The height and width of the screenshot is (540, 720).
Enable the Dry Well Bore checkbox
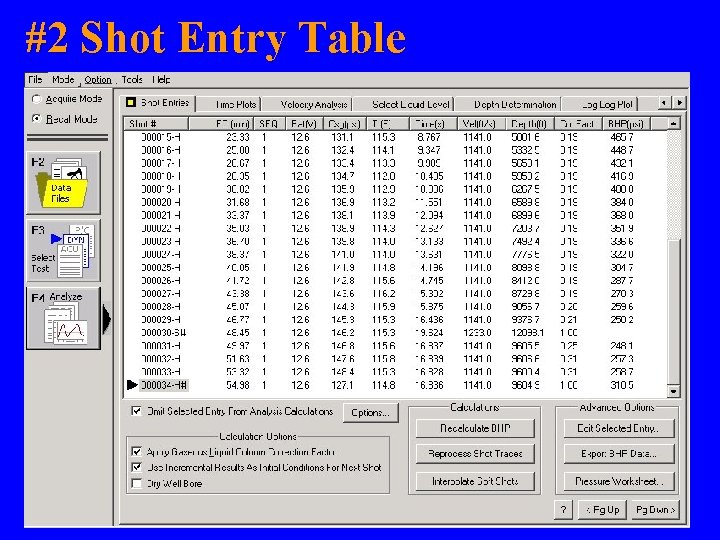pos(136,484)
